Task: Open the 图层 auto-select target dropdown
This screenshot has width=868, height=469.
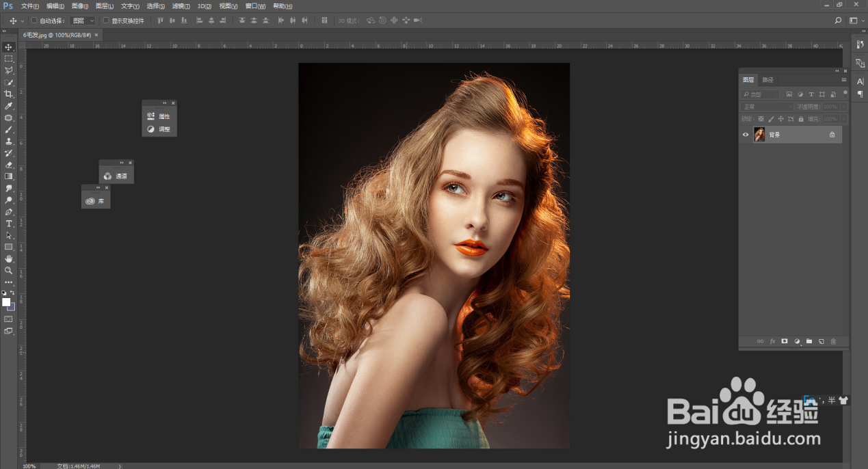Action: coord(83,21)
